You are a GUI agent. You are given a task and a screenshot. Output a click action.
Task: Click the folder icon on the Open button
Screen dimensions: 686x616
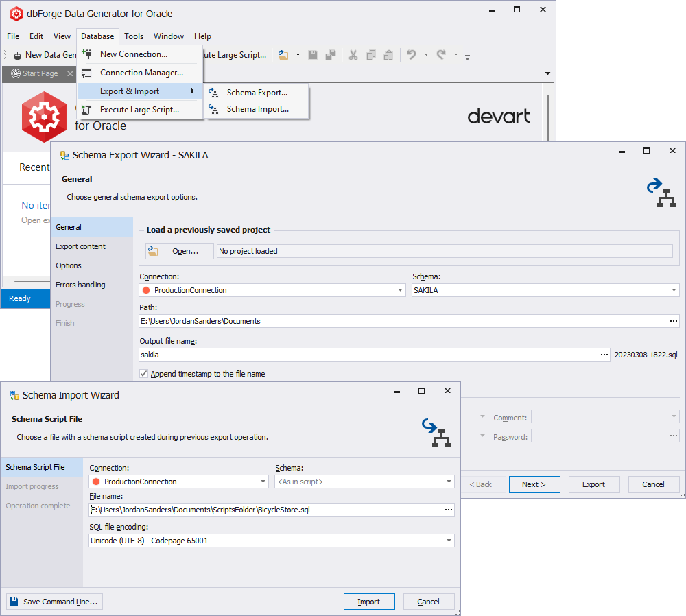(153, 251)
